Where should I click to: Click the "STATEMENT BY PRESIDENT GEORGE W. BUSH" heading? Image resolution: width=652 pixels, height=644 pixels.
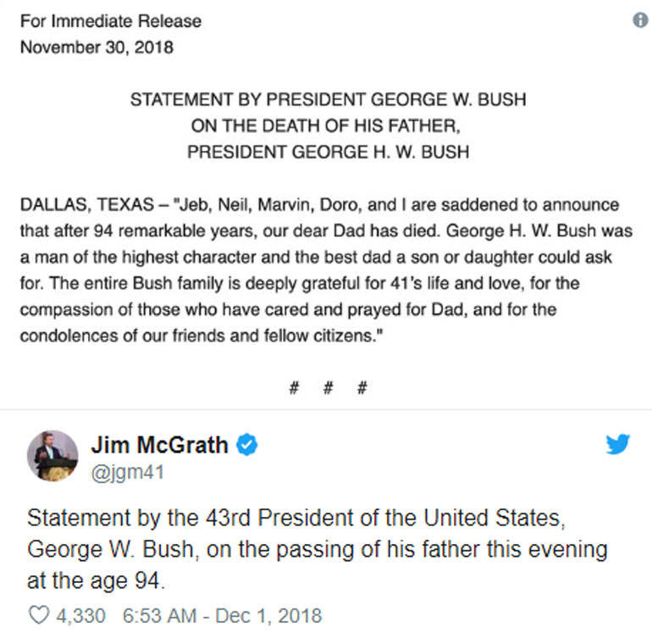328,99
